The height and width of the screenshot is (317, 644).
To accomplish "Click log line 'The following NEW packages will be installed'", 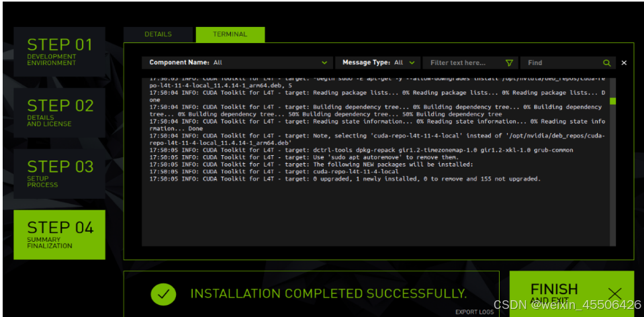I will (x=312, y=165).
